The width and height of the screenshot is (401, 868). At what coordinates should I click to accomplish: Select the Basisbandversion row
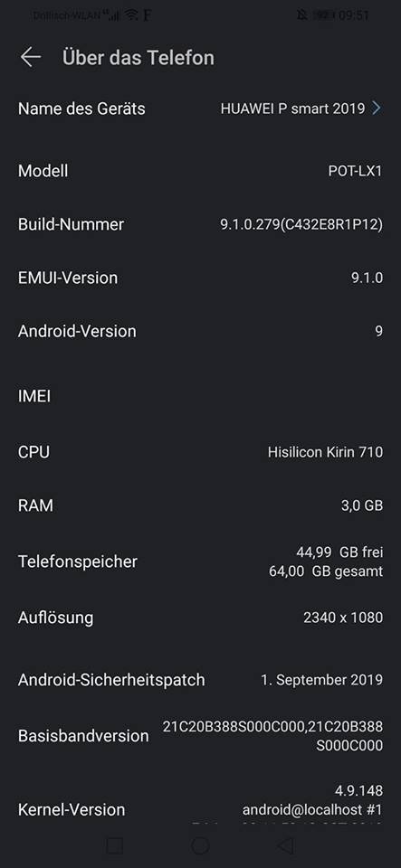201,736
